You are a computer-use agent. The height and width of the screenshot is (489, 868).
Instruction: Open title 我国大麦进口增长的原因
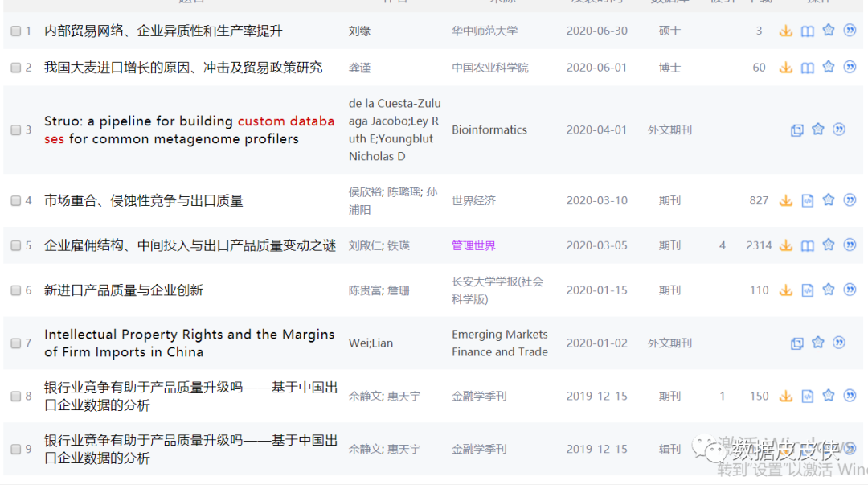click(183, 68)
